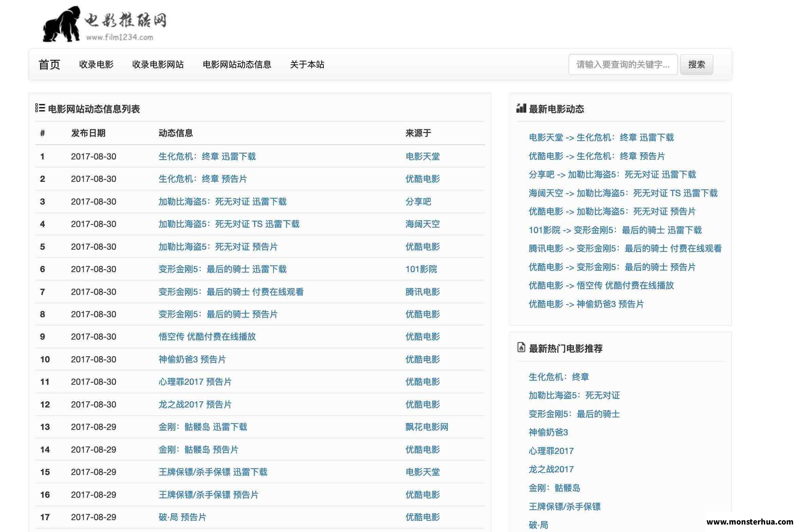
Task: Click source link 飘花电影网
Action: click(x=427, y=427)
